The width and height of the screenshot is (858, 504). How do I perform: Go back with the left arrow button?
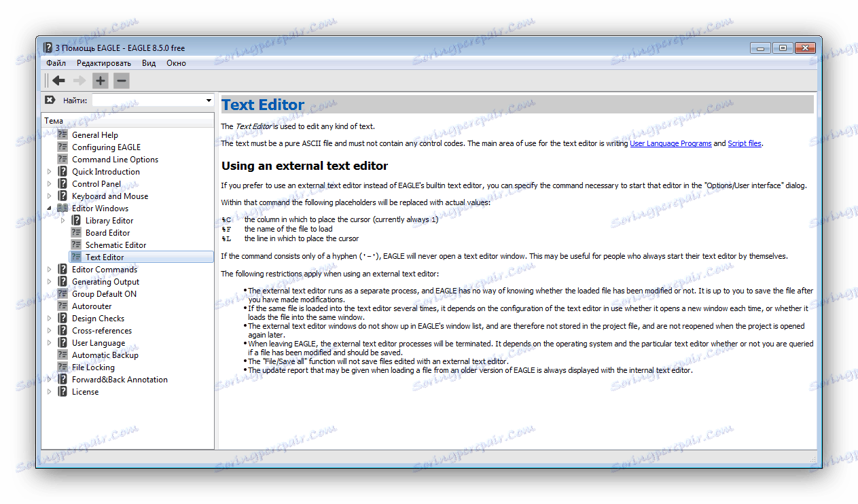point(59,81)
